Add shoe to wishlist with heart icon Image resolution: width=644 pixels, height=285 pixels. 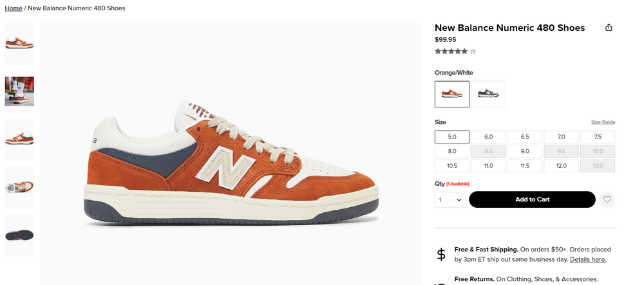point(606,199)
